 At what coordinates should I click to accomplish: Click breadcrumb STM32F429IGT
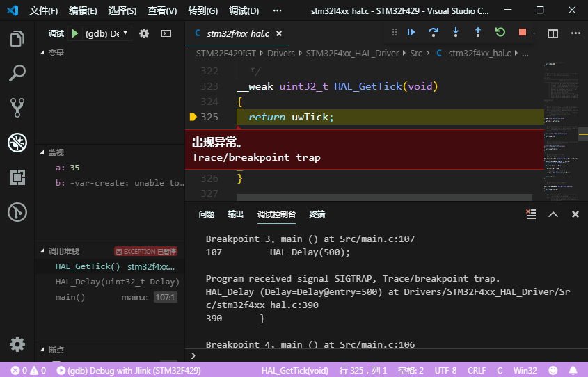coord(225,54)
